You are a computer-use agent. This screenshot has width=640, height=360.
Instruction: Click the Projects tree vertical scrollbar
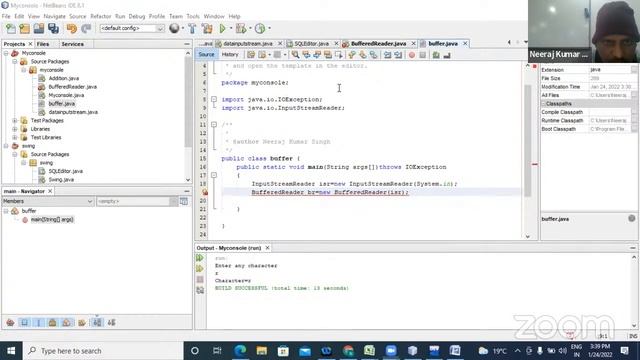(x=188, y=117)
